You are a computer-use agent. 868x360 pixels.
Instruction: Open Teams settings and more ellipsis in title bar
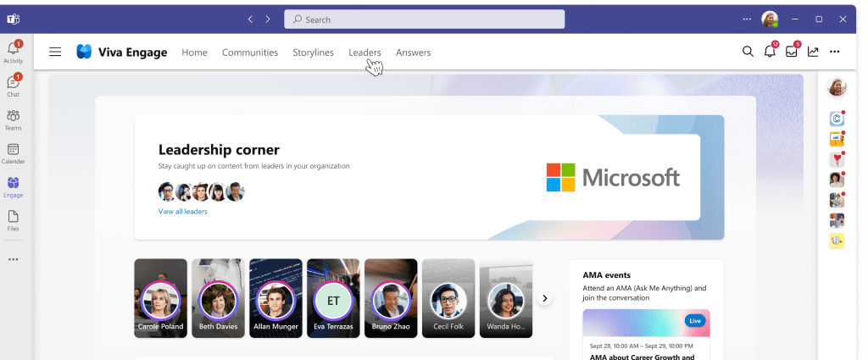748,19
